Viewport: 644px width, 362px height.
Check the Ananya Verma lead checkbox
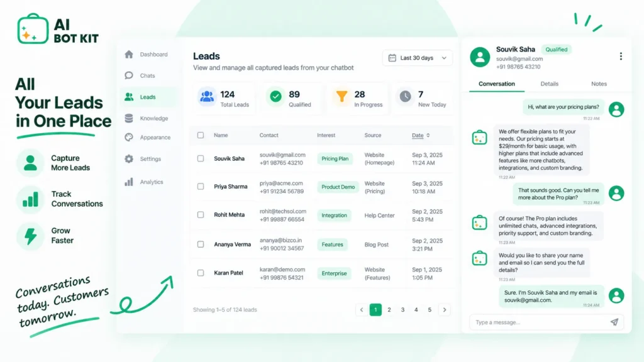click(201, 244)
